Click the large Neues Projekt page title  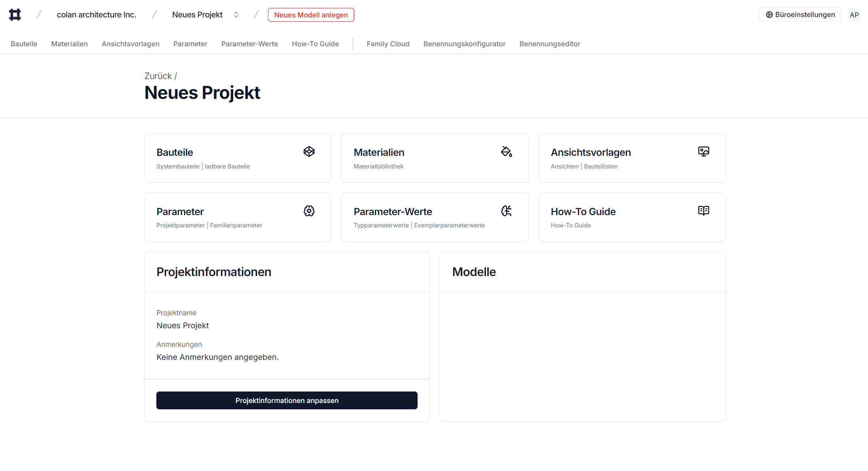pyautogui.click(x=202, y=93)
